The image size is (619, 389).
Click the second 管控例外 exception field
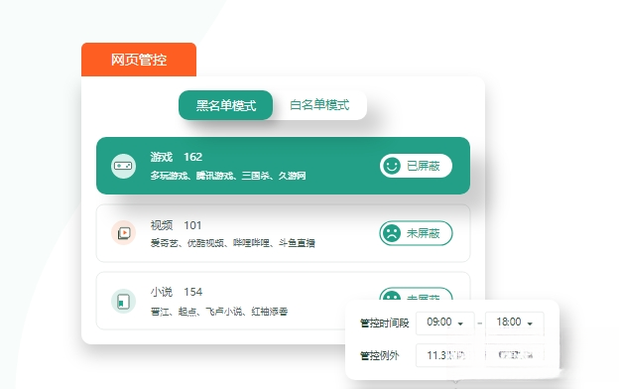tap(514, 355)
